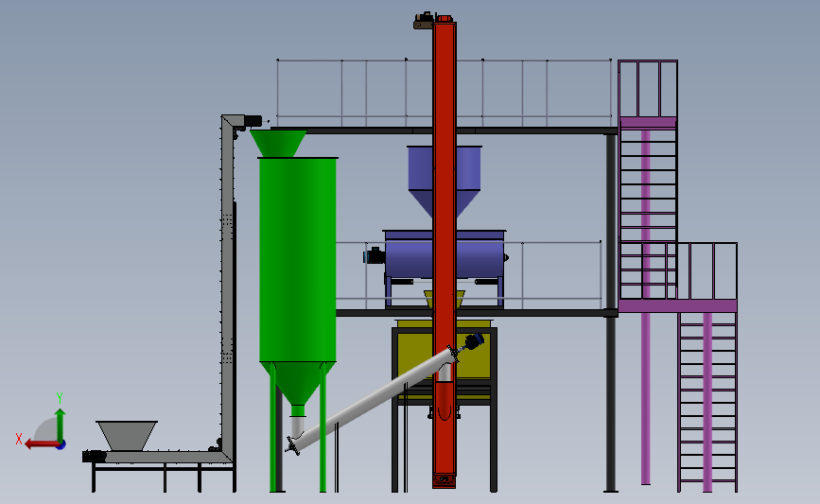Select the green funnel on top of the silo

point(278,143)
